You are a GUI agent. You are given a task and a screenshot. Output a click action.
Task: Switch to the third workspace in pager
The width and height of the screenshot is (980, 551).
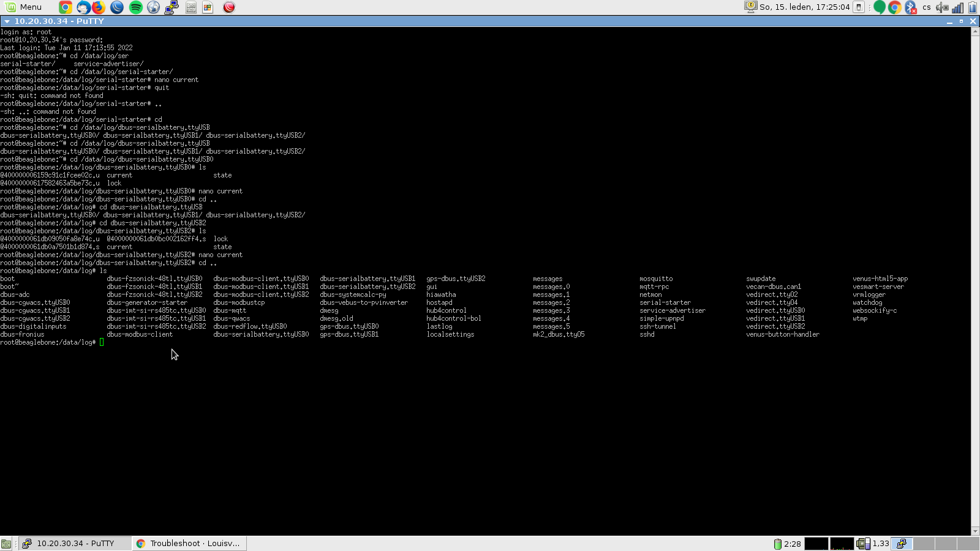tap(946, 544)
